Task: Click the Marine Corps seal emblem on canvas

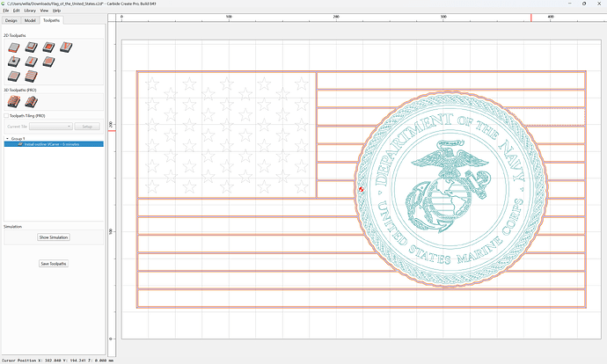Action: point(450,189)
